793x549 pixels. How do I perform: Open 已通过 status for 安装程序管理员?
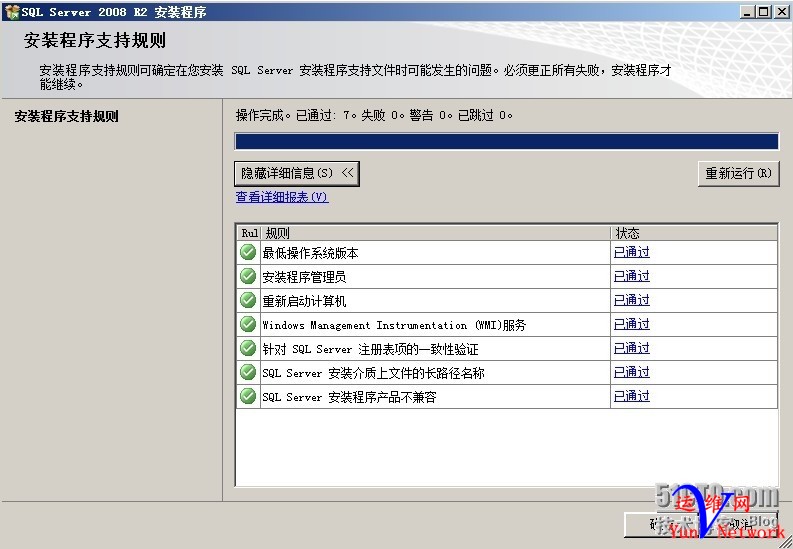(632, 276)
